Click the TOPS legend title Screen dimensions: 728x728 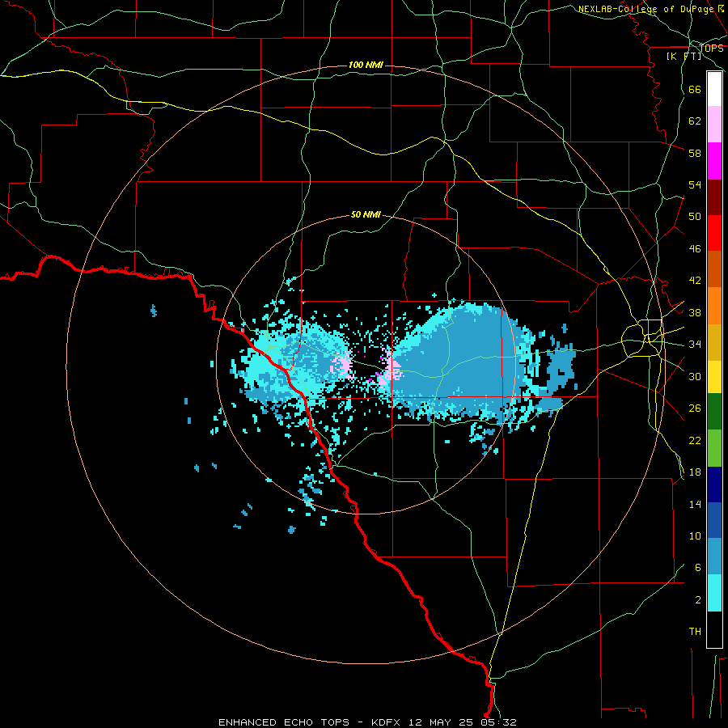click(x=711, y=49)
